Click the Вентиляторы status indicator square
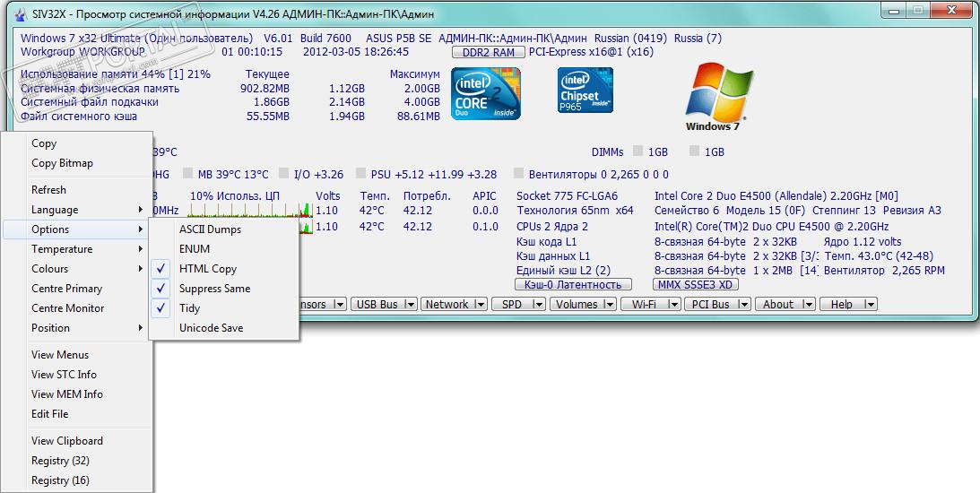Viewport: 980px width, 493px height. point(518,174)
